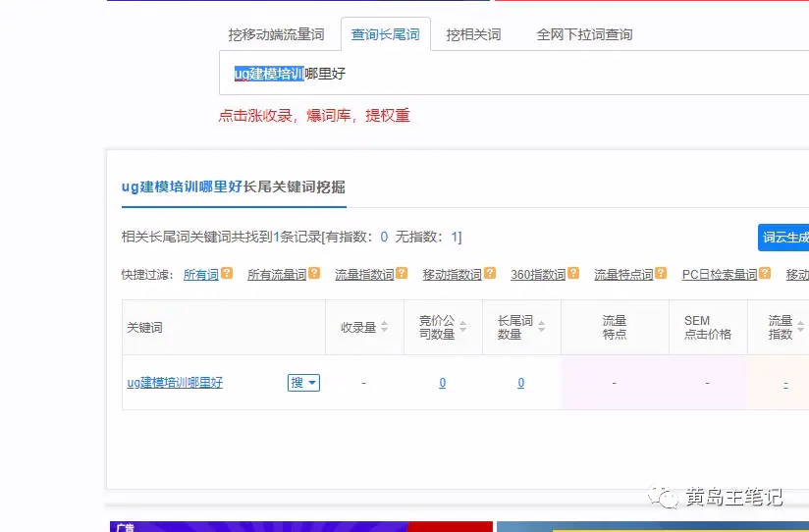809x532 pixels.
Task: Sort by 竞价公司数量 column arrows
Action: click(462, 327)
